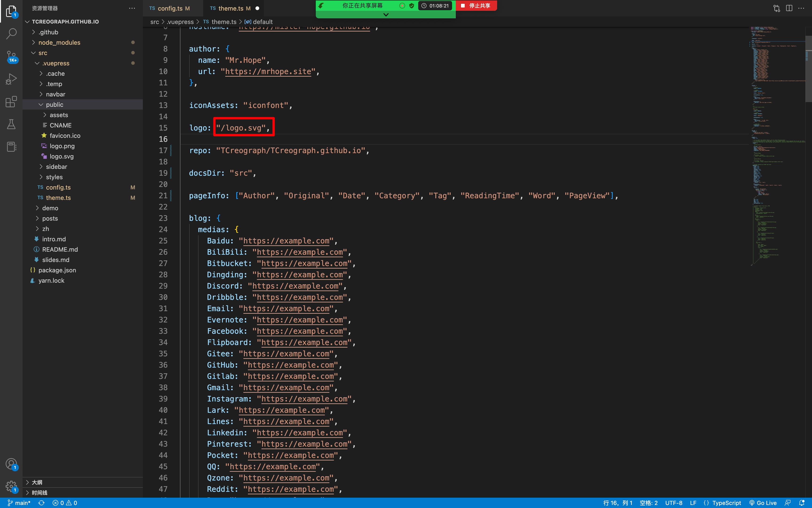This screenshot has width=812, height=508.
Task: Open notifications bell in status bar
Action: coord(802,503)
